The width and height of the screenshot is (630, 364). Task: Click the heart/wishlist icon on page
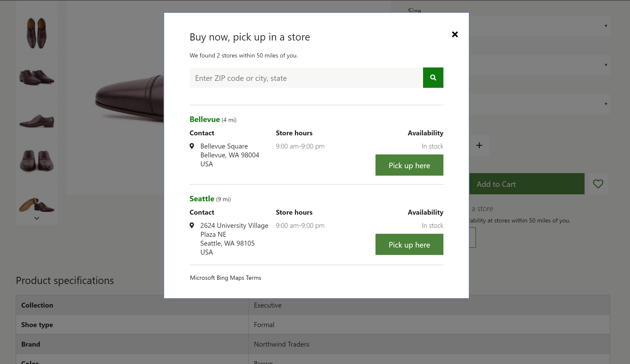[x=598, y=183]
